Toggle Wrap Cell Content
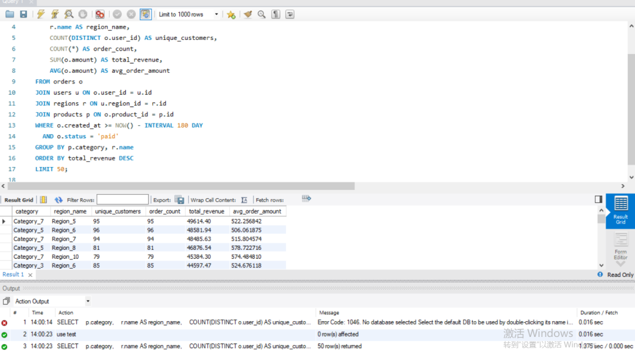 244,200
